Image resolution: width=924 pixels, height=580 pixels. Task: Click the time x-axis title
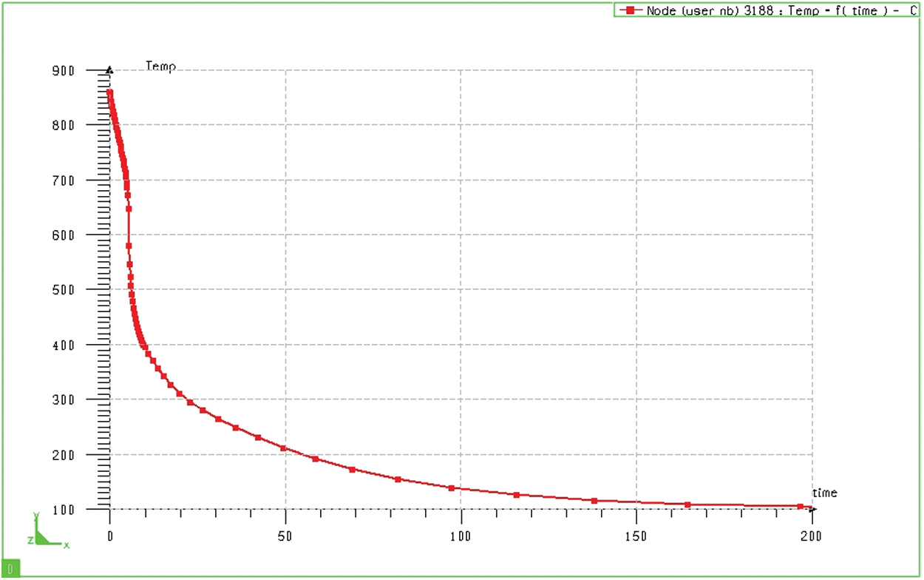tap(824, 493)
